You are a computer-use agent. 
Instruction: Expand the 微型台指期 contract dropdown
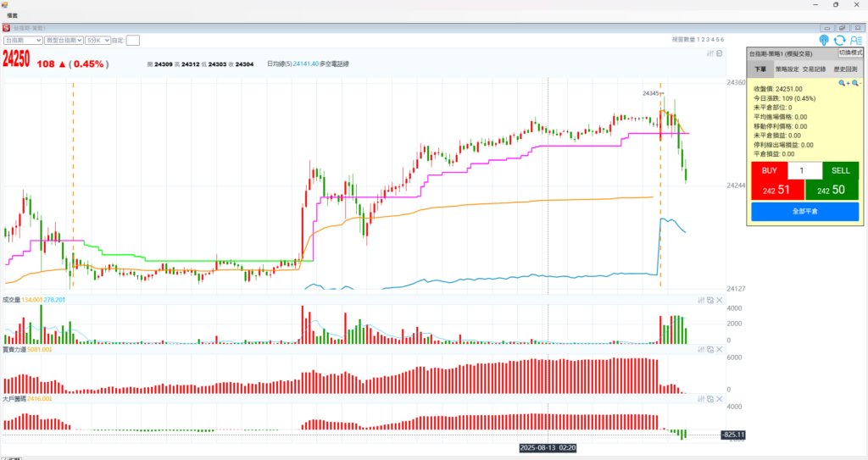[64, 40]
